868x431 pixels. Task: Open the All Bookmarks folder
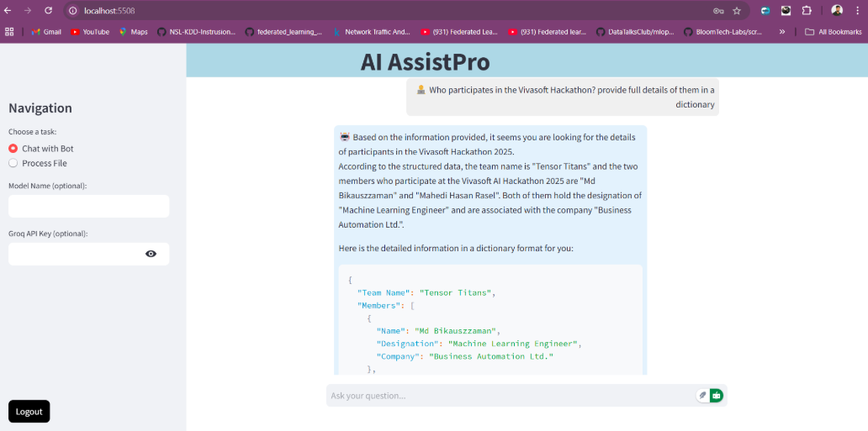[833, 32]
